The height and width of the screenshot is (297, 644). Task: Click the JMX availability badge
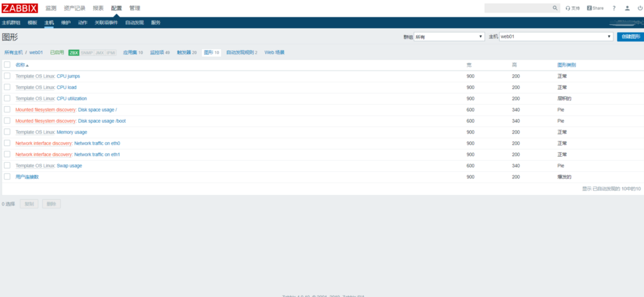[x=99, y=53]
